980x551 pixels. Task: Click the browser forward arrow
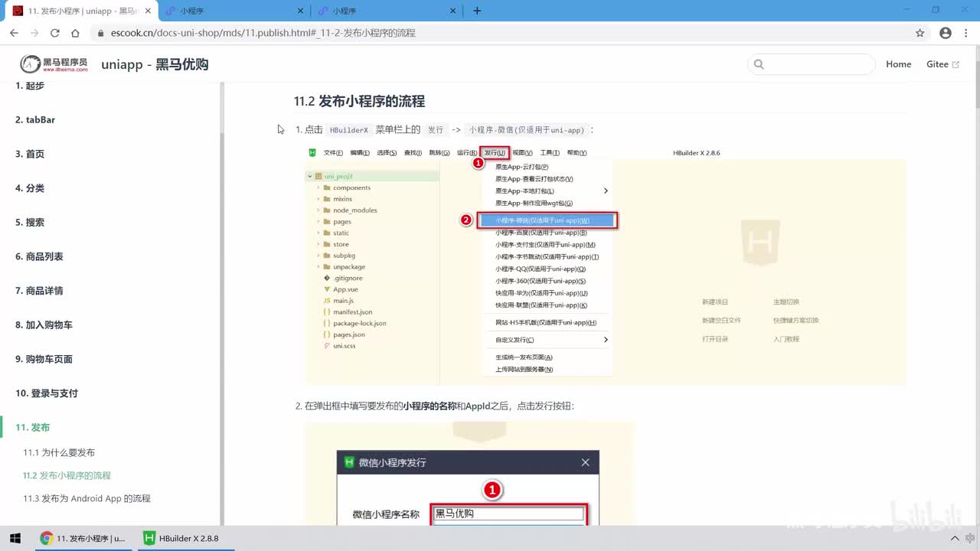point(34,33)
